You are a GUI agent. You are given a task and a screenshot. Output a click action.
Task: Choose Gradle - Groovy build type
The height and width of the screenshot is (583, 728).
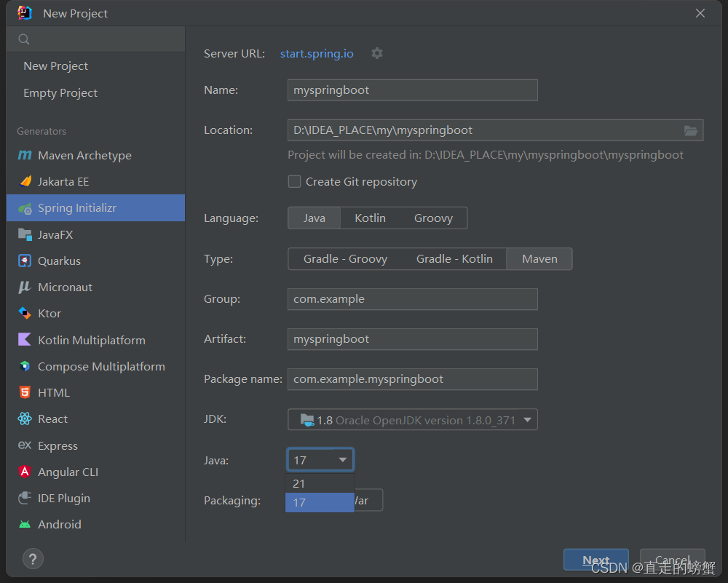[x=345, y=259]
